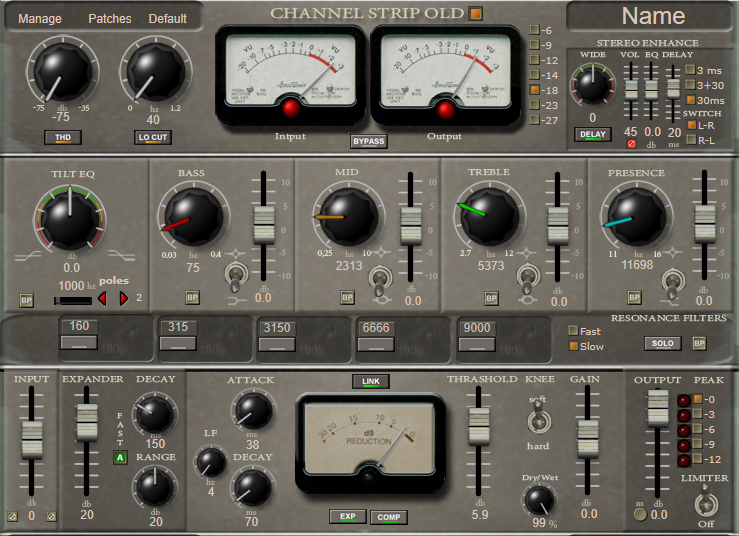The height and width of the screenshot is (536, 739).
Task: Click the stereo VOL slider
Action: point(631,89)
